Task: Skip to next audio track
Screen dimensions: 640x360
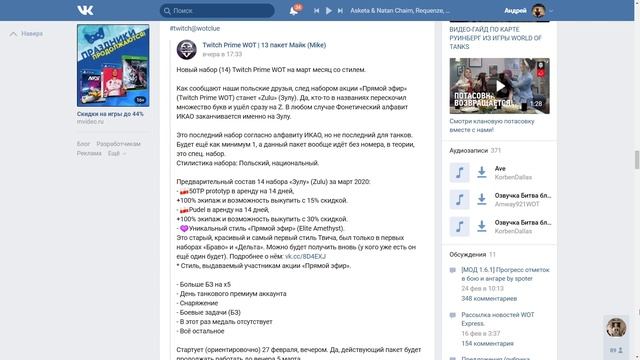Action: [x=340, y=11]
